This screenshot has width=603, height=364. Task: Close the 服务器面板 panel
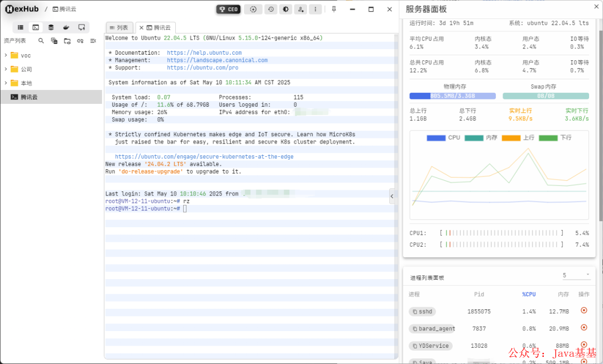(x=596, y=7)
